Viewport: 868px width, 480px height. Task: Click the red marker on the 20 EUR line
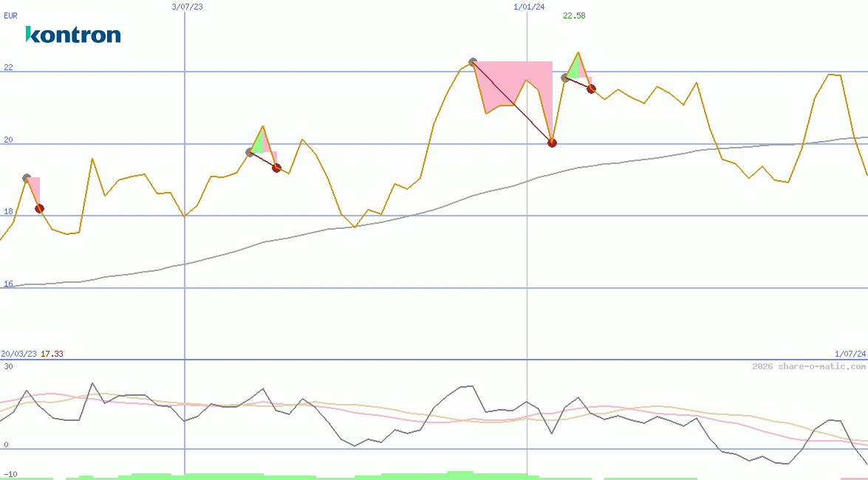(552, 143)
